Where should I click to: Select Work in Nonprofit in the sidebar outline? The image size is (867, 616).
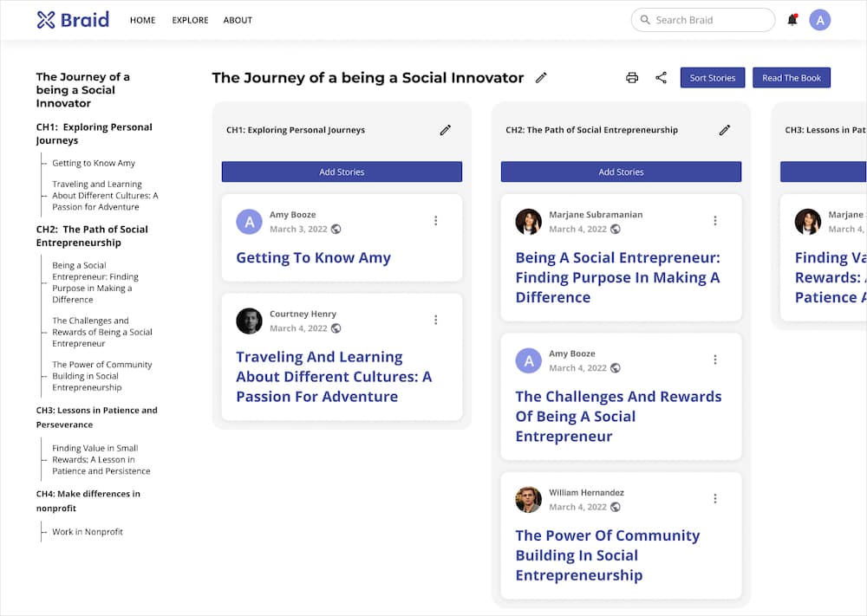tap(88, 532)
